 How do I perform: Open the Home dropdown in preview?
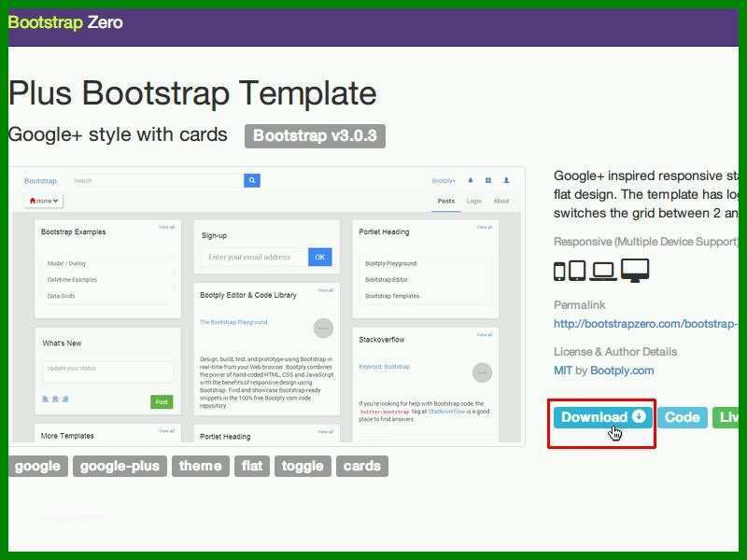(44, 201)
